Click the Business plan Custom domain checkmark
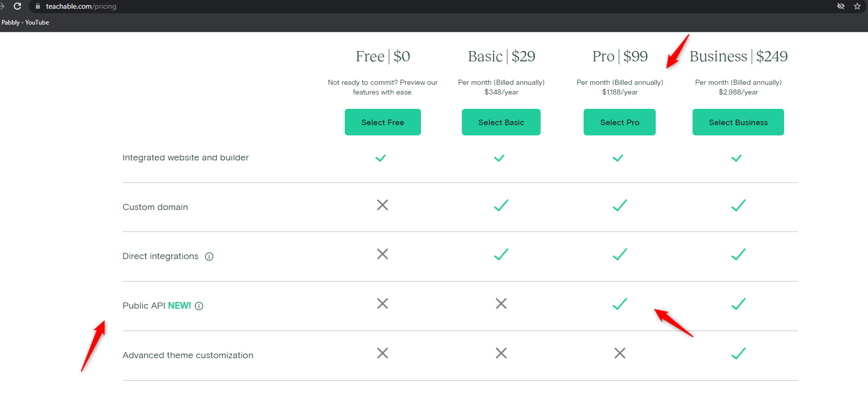The width and height of the screenshot is (868, 420). tap(739, 205)
